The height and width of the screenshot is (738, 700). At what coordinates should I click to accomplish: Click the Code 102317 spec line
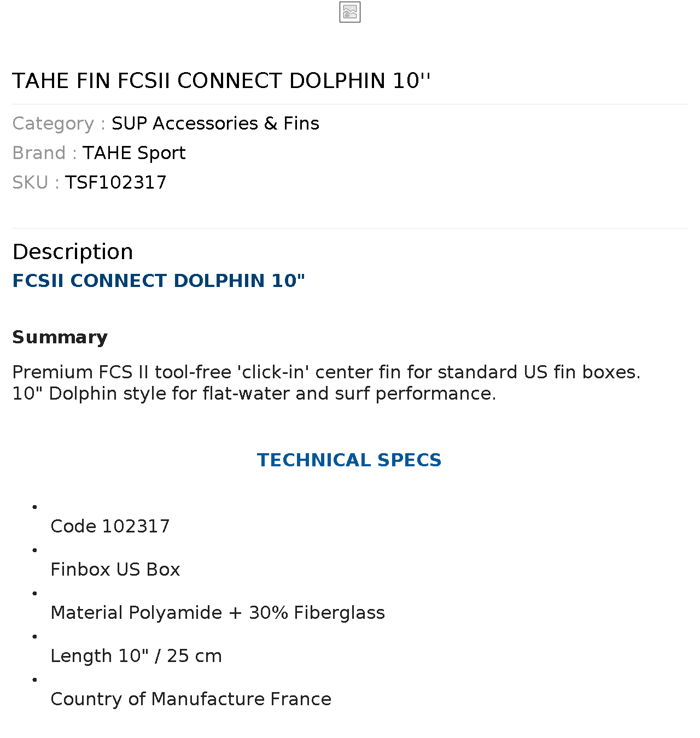110,526
